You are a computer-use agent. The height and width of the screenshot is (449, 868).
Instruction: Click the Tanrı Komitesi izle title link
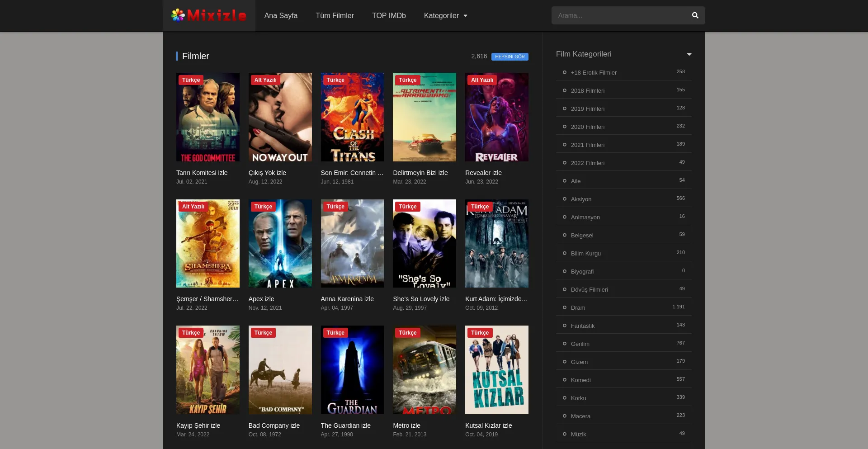(202, 173)
